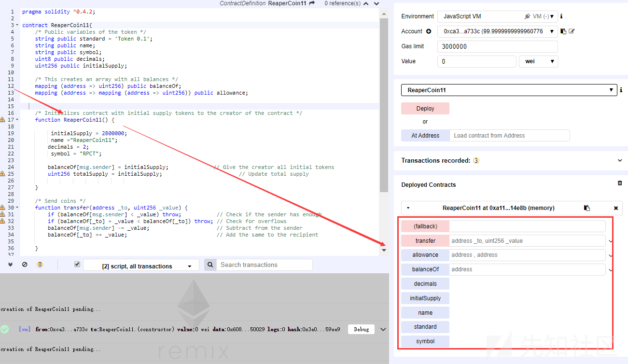Open the wei unit dropdown
This screenshot has width=628, height=364.
point(539,61)
